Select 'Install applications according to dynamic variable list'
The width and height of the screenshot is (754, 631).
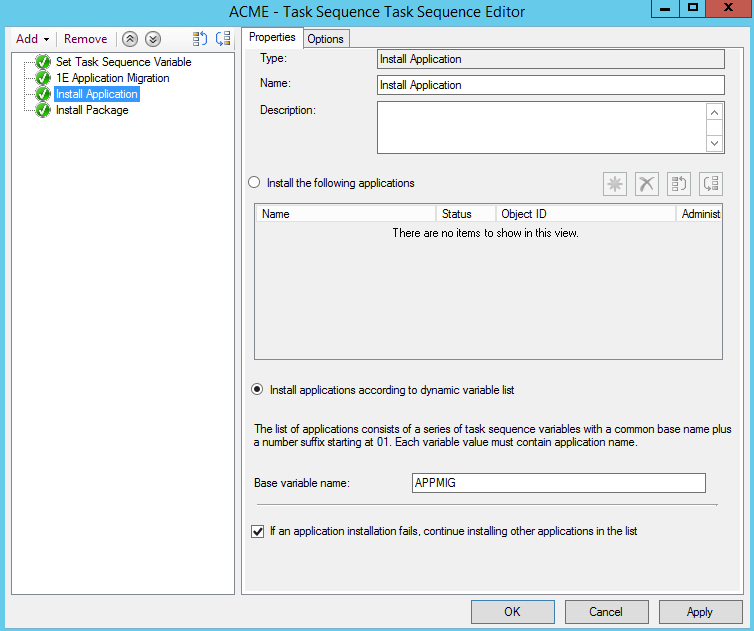point(257,390)
